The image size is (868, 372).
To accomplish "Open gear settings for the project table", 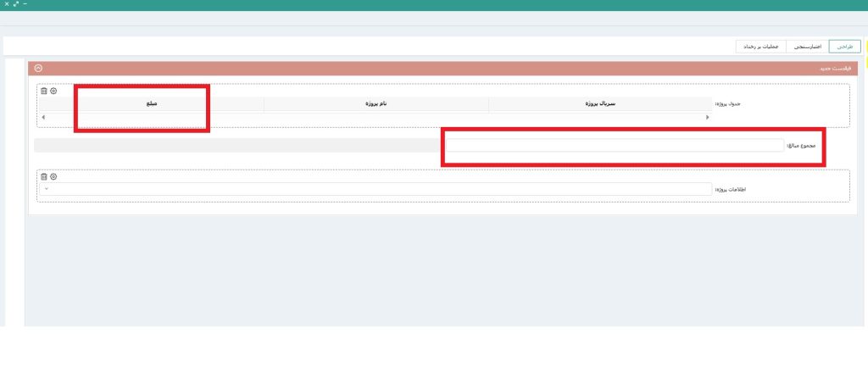I will (x=53, y=91).
